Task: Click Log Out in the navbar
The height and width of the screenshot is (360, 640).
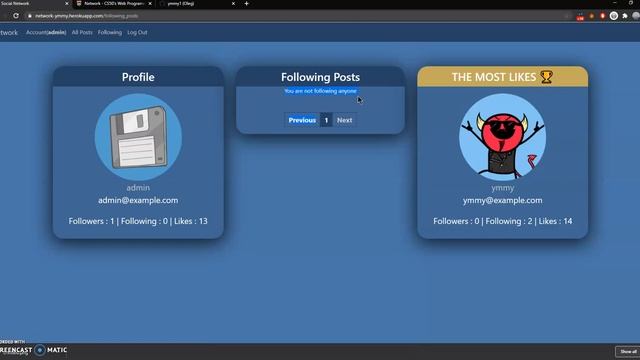Action: 137,32
